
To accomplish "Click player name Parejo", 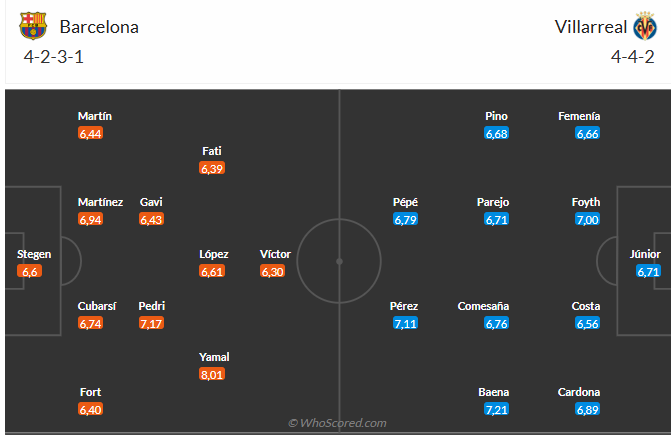I will [x=493, y=202].
